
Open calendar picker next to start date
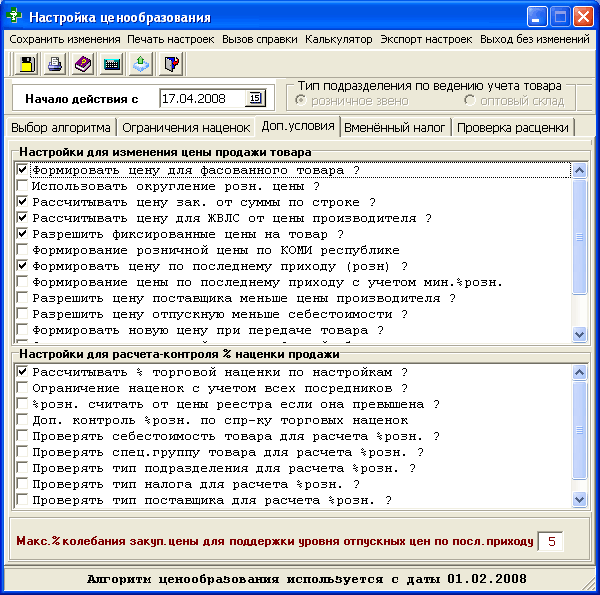pyautogui.click(x=255, y=98)
